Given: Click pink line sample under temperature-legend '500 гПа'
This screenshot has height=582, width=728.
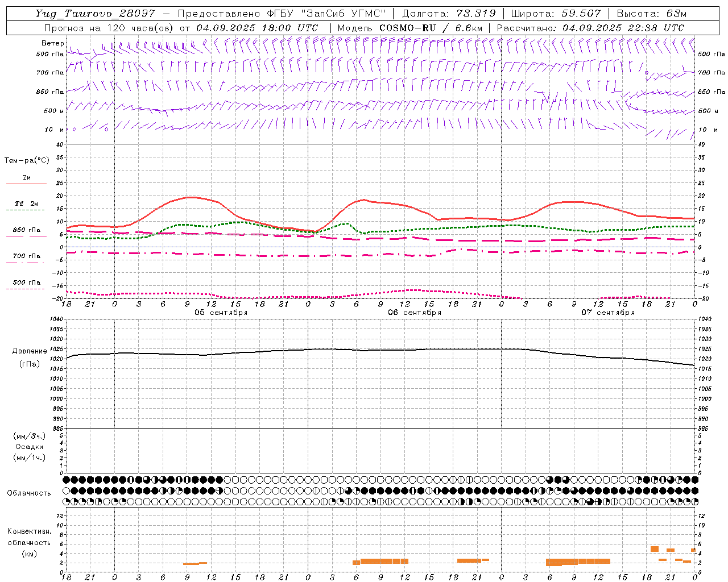Looking at the screenshot, I should coord(25,289).
